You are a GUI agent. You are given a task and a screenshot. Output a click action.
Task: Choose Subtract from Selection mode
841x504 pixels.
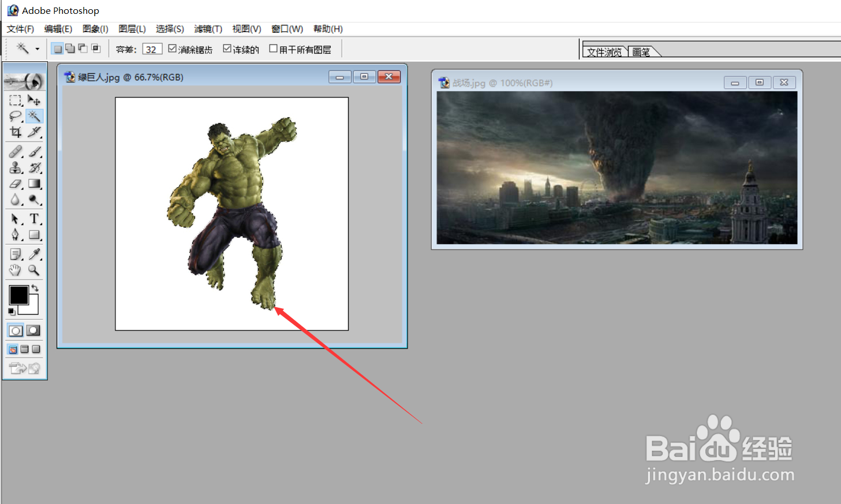pyautogui.click(x=83, y=49)
